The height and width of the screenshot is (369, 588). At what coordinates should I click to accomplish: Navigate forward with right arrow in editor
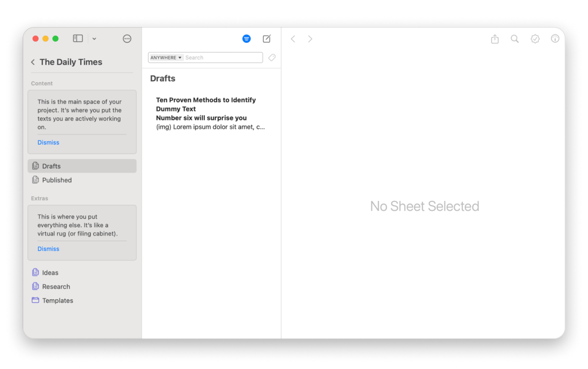(310, 39)
